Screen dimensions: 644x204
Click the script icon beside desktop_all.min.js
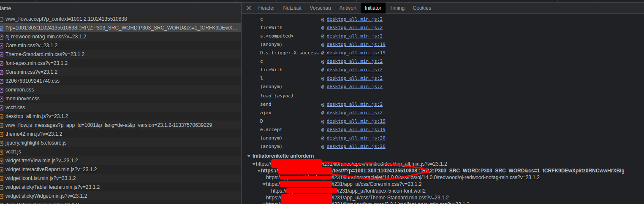click(x=2, y=116)
